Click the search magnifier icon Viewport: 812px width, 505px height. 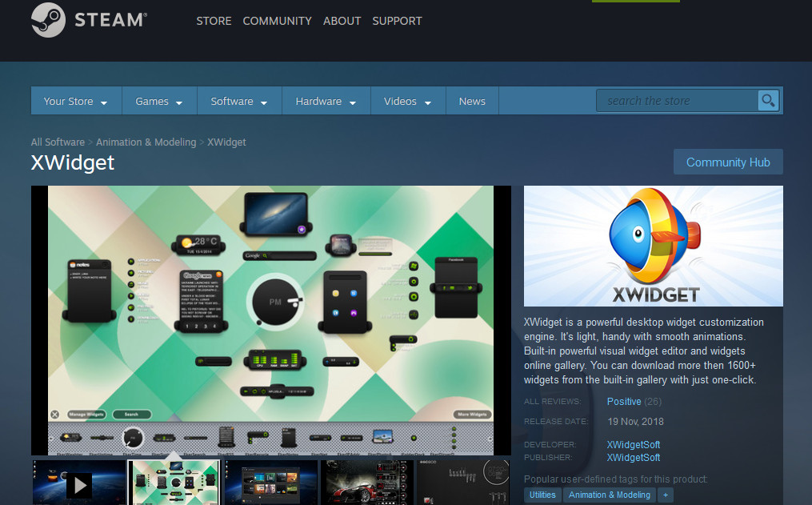(768, 101)
